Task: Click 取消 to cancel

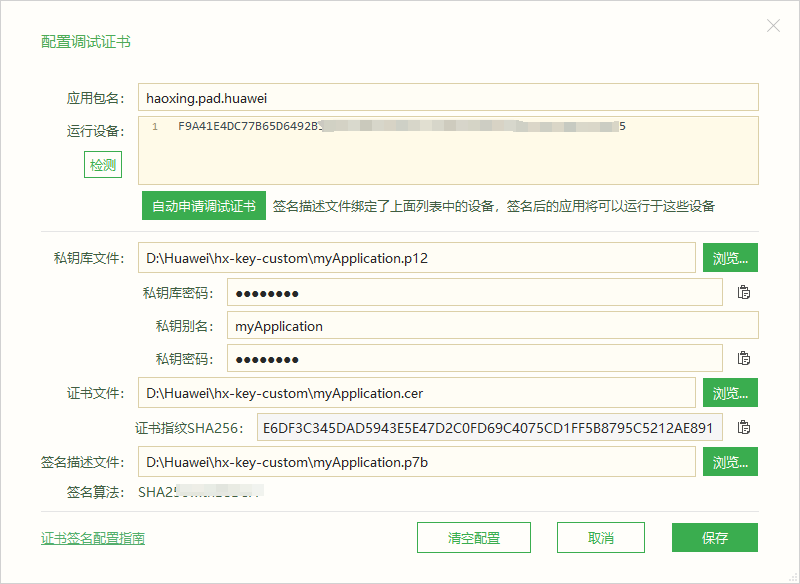Action: [601, 537]
